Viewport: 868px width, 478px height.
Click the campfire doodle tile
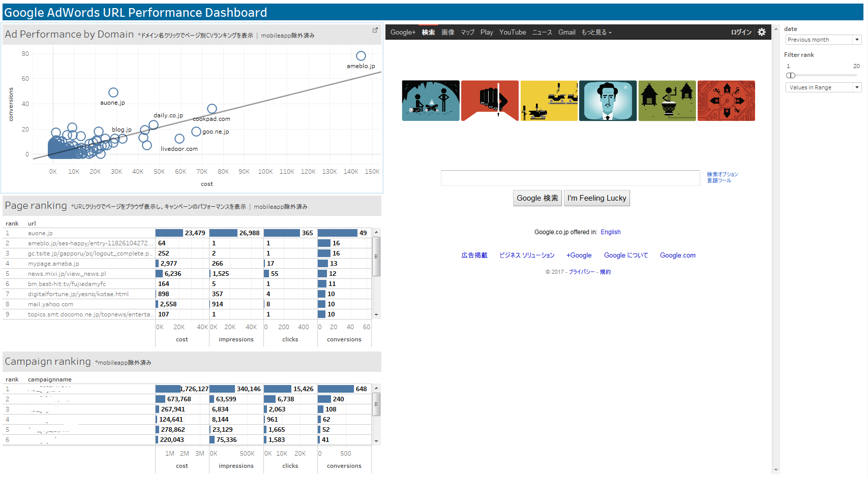[x=431, y=101]
